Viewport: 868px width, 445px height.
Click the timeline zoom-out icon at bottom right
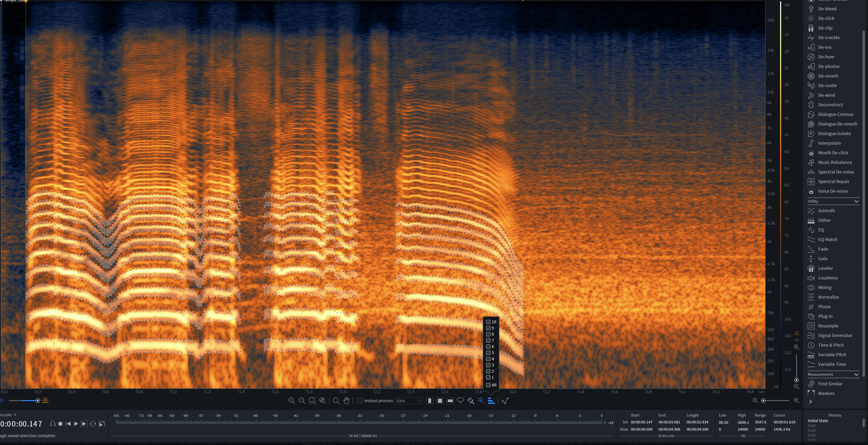coord(755,400)
